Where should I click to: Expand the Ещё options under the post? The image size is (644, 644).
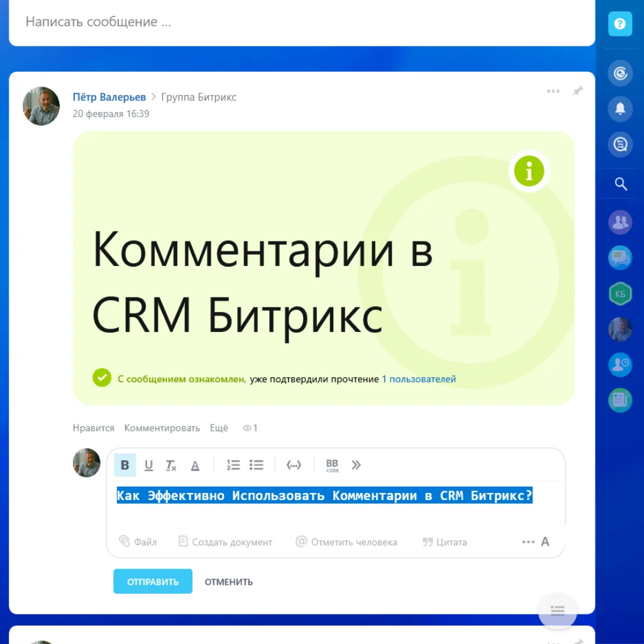pyautogui.click(x=218, y=428)
